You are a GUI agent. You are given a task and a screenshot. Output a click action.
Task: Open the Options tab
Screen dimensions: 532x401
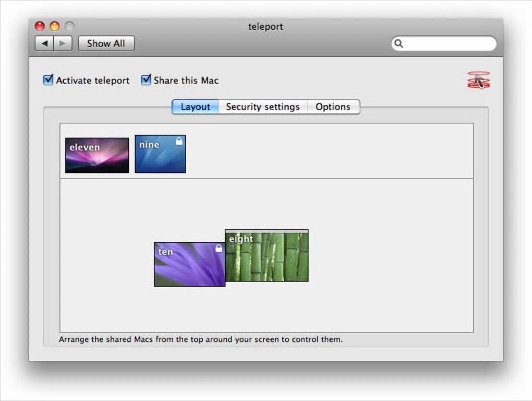click(x=333, y=107)
